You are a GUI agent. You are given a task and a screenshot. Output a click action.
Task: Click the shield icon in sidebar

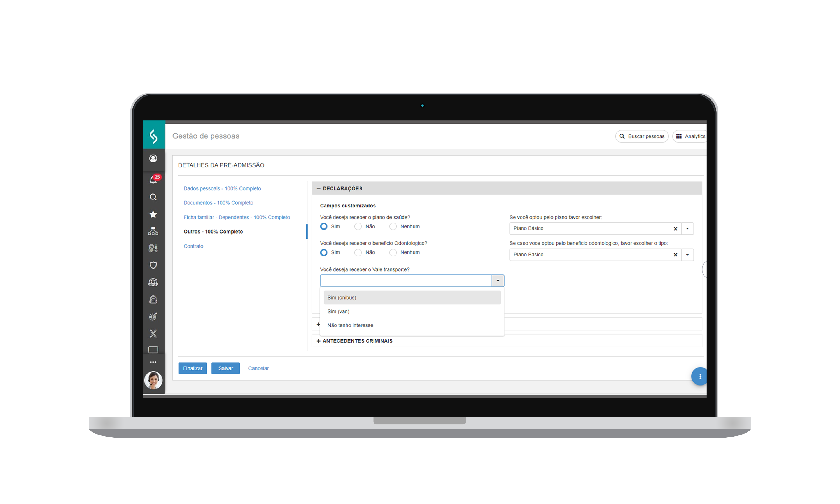coord(153,265)
